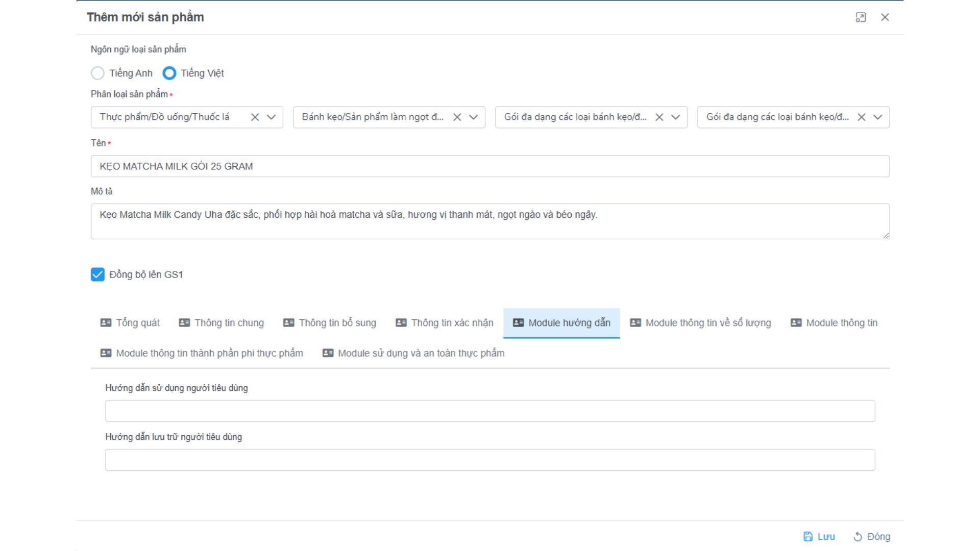Select the Tiếng Anh radio button
The width and height of the screenshot is (980, 551).
[97, 73]
